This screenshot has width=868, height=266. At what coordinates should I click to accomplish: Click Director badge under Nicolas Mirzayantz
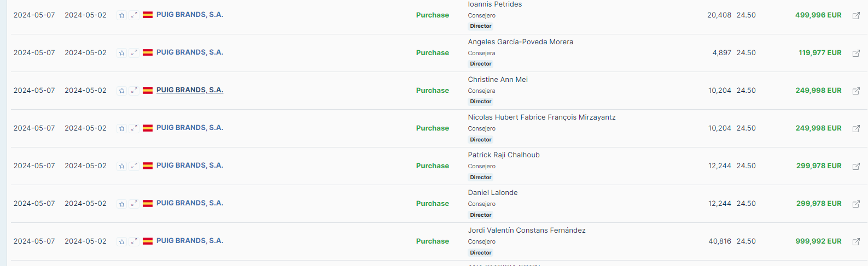click(x=481, y=139)
